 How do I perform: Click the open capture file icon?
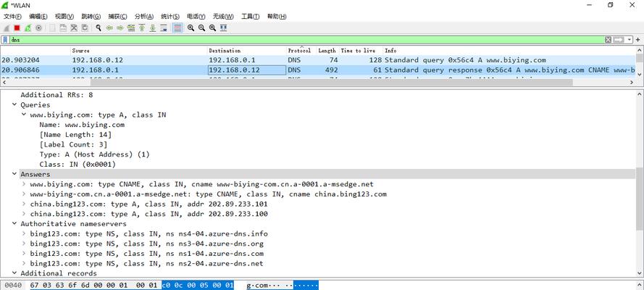pyautogui.click(x=52, y=28)
